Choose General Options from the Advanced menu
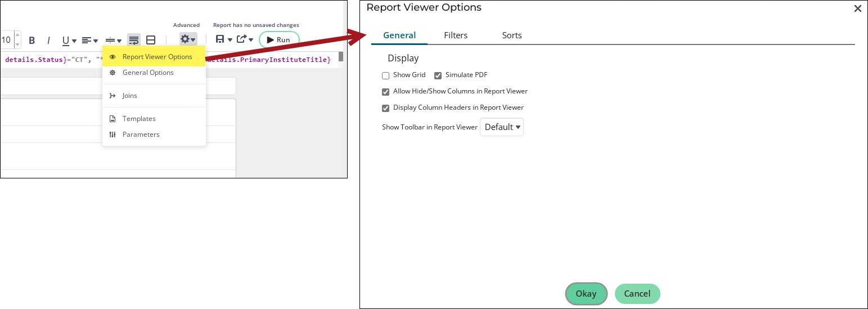This screenshot has width=868, height=309. [154, 73]
